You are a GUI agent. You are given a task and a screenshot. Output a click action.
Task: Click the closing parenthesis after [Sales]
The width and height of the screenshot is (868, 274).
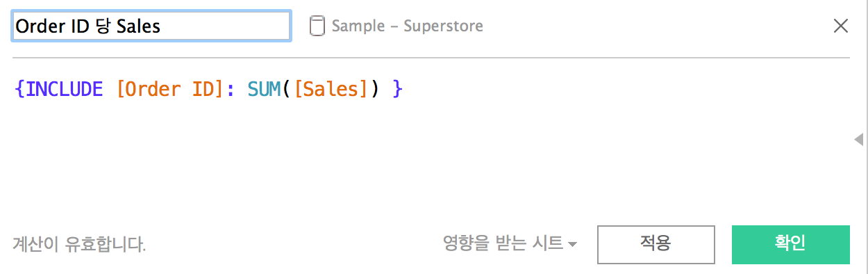pyautogui.click(x=374, y=89)
